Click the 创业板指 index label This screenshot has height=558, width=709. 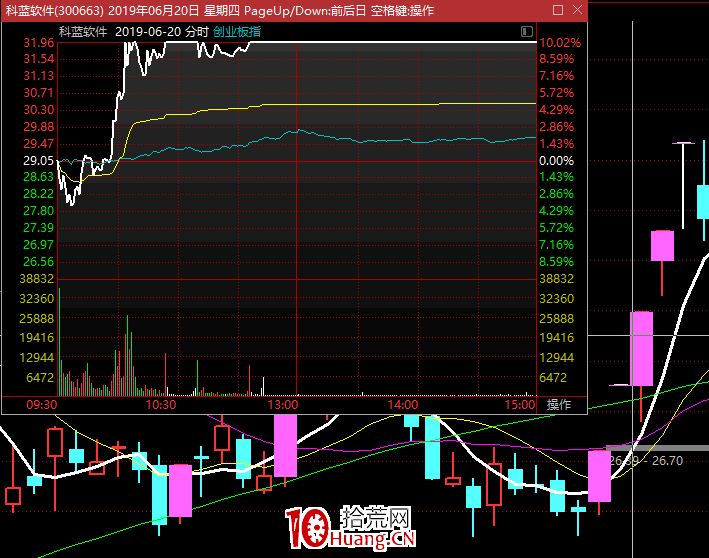pos(237,32)
